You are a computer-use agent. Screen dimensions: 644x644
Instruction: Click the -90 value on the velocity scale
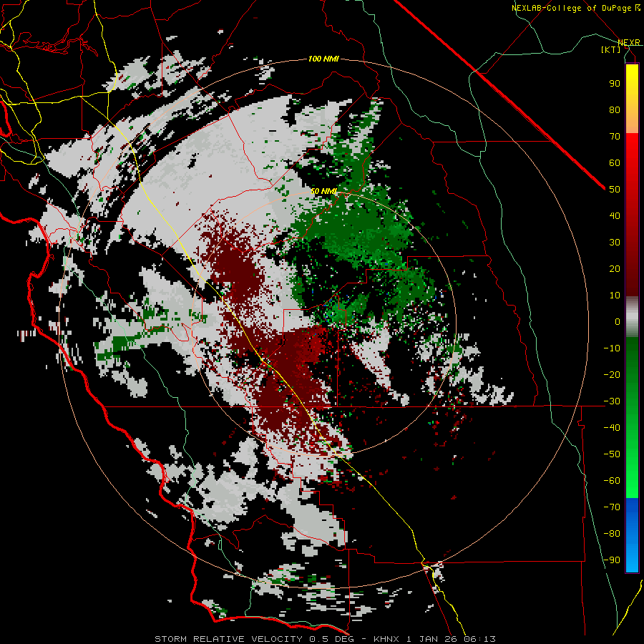pos(612,560)
